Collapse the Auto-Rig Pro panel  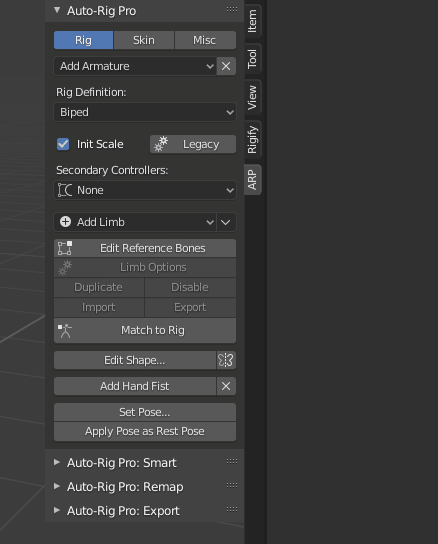point(57,10)
